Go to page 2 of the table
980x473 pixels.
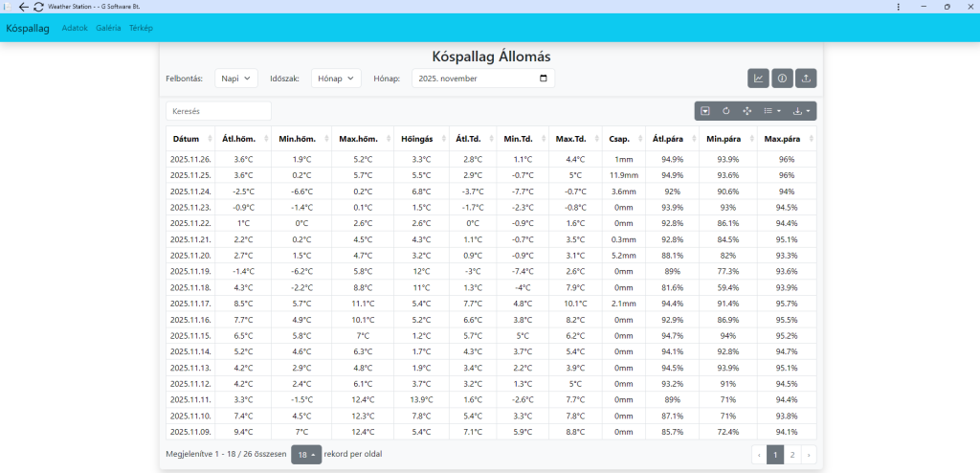click(x=791, y=455)
